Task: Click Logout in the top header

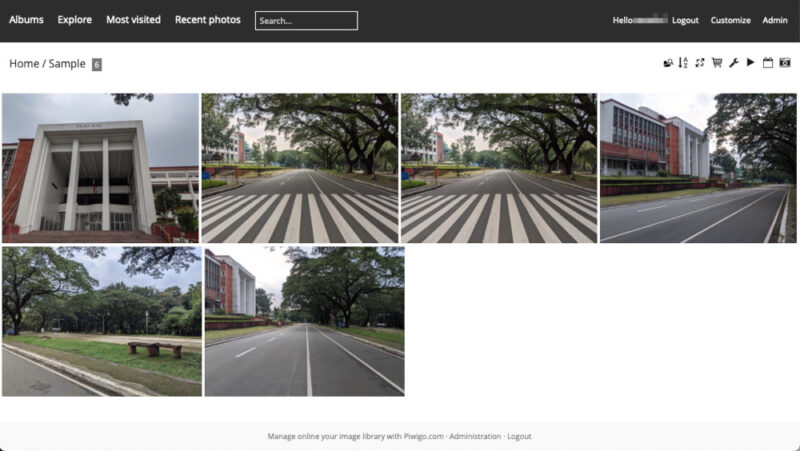Action: click(685, 21)
